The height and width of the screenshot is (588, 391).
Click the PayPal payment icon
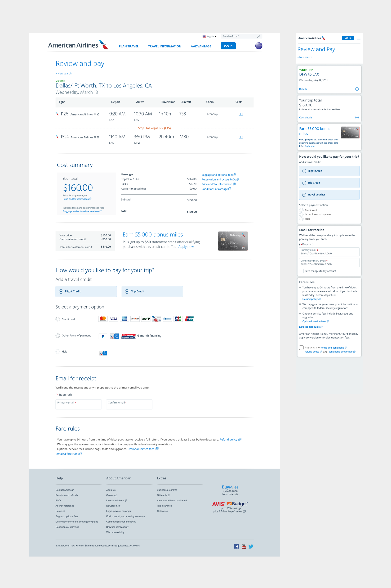coord(103,336)
